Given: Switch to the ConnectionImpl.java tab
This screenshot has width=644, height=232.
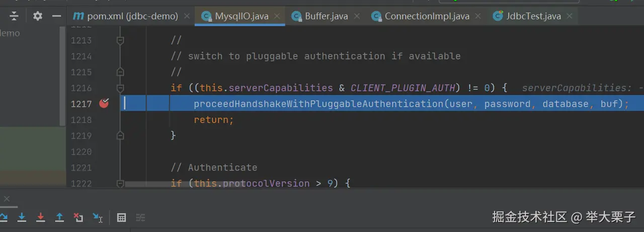Looking at the screenshot, I should tap(427, 16).
